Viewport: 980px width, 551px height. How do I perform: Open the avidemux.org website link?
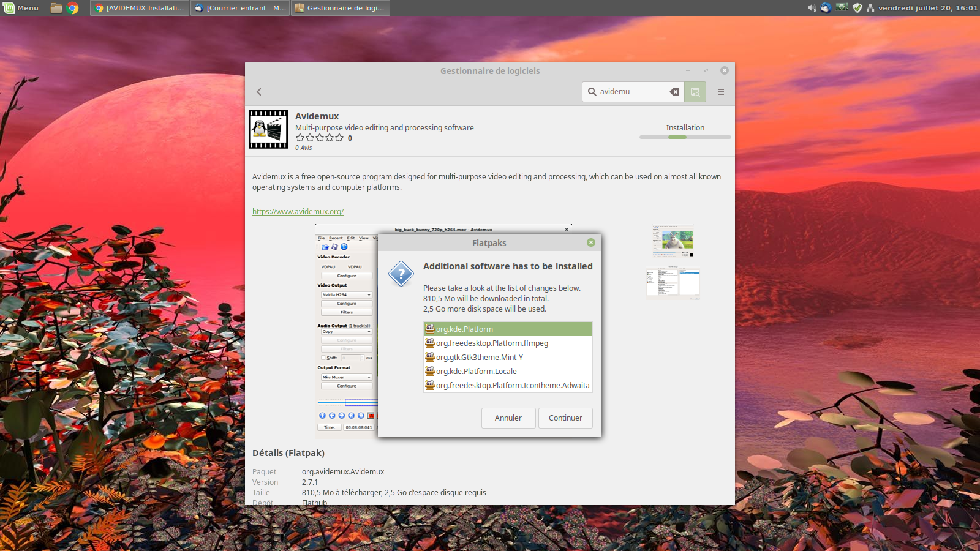click(298, 212)
